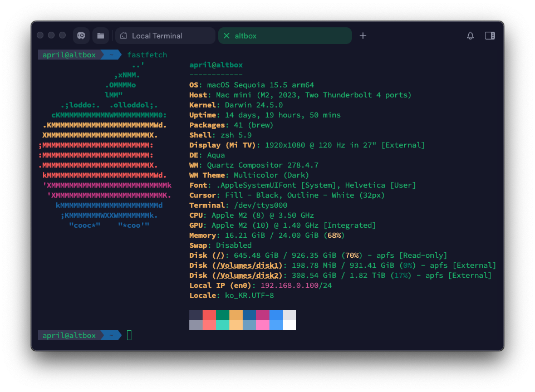Click the 'Darwin 24.5.0' kernel value
The width and height of the screenshot is (535, 392).
tap(253, 105)
